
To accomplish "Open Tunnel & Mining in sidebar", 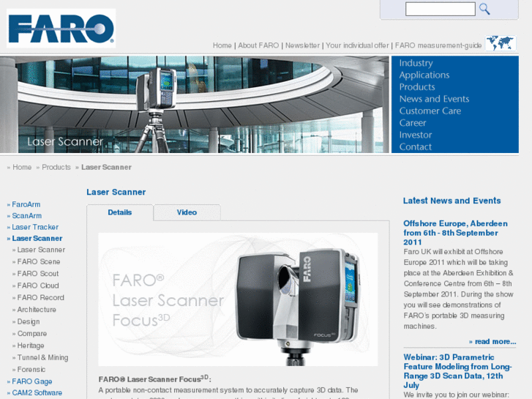I will [42, 357].
